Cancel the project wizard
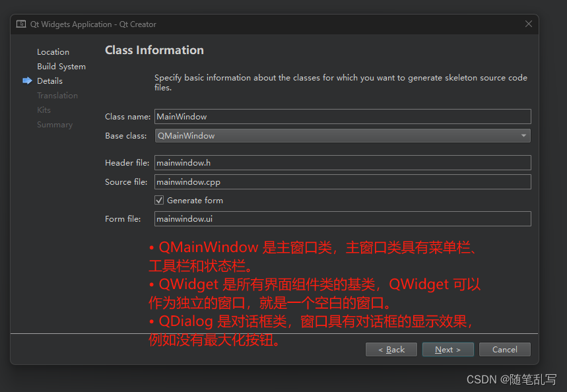Viewport: 567px width, 392px height. tap(504, 349)
